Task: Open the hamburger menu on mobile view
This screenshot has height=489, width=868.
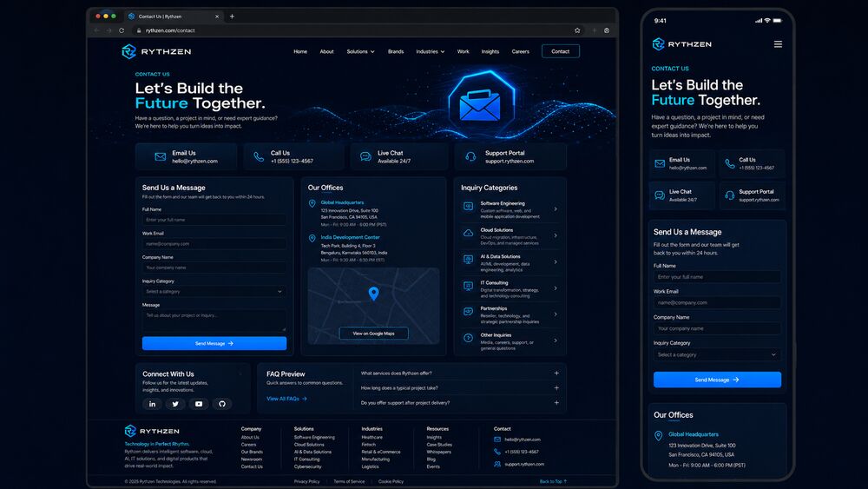Action: [x=778, y=44]
